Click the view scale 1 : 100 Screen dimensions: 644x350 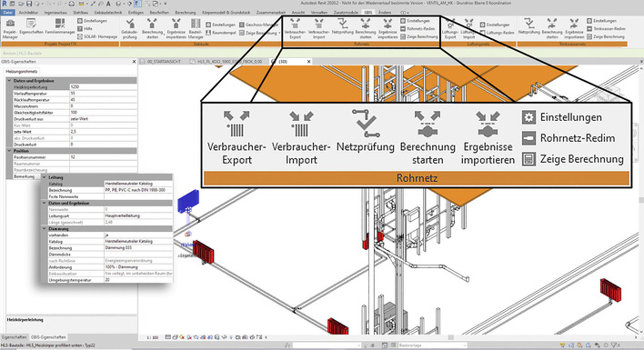pyautogui.click(x=153, y=337)
